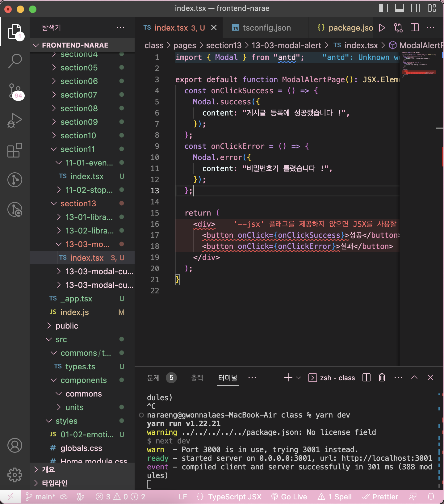This screenshot has width=444, height=504.
Task: Select the 터미널 panel tab
Action: [x=228, y=377]
